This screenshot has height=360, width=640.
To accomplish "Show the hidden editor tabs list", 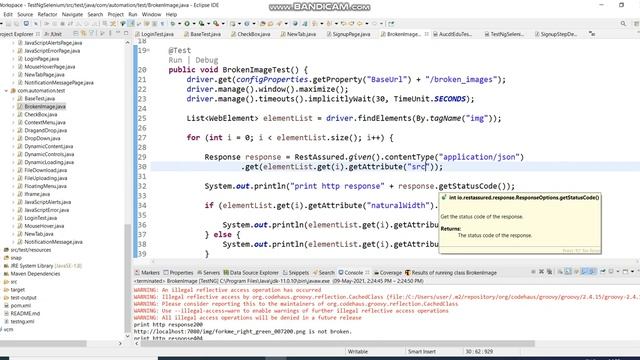I will 592,34.
